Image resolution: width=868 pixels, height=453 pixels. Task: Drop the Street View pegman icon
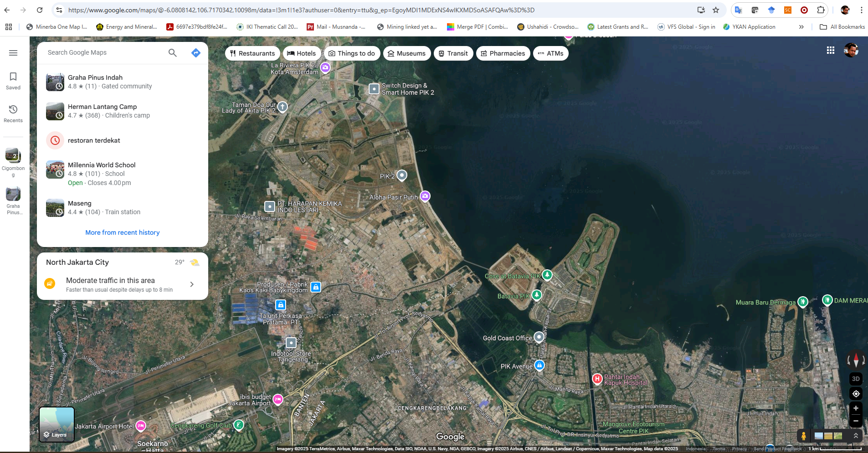tap(803, 436)
